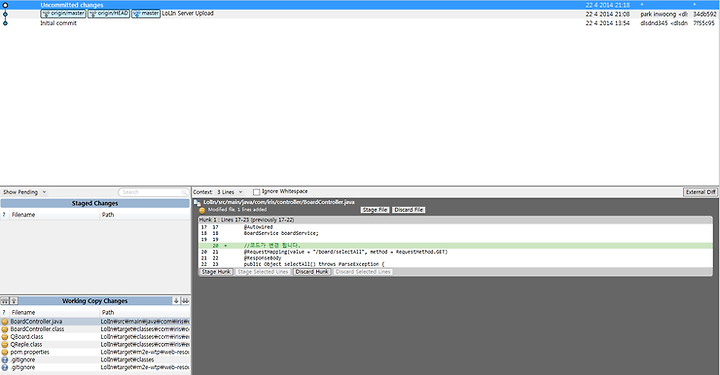Click modified status icon of BoardController.class
The image size is (720, 375).
click(x=5, y=330)
